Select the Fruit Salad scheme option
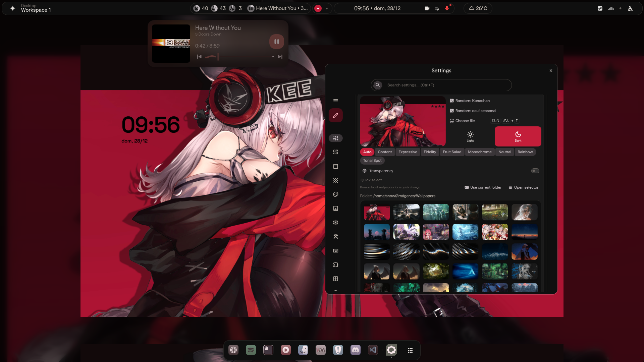 (452, 152)
